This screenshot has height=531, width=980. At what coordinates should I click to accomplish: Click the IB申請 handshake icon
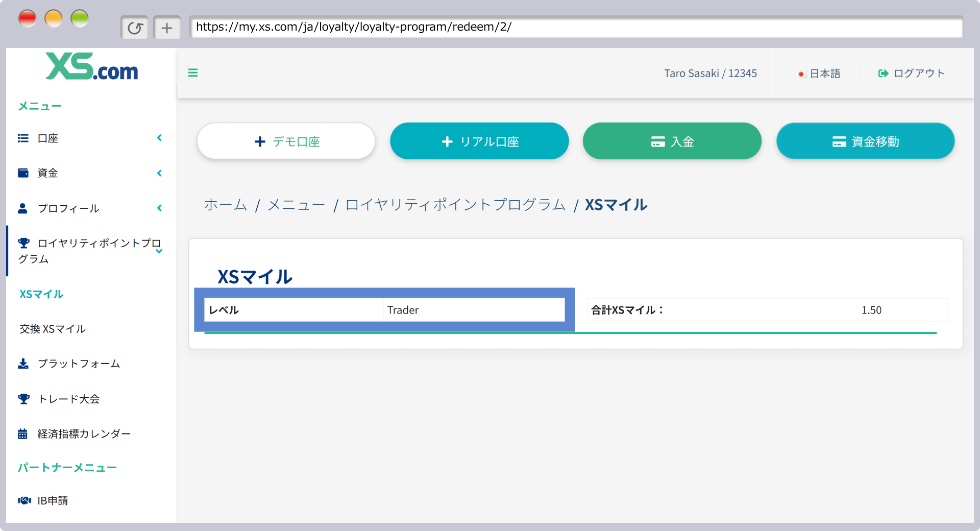(x=24, y=500)
